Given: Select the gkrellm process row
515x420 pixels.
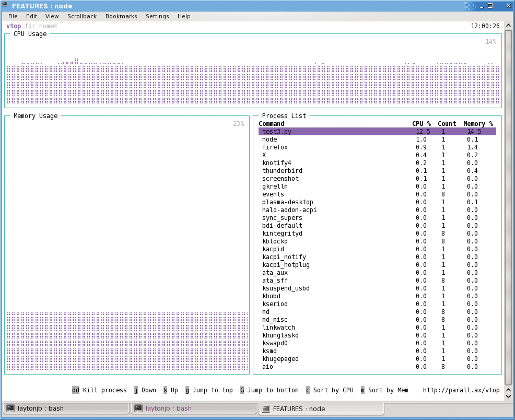Looking at the screenshot, I should tap(377, 186).
